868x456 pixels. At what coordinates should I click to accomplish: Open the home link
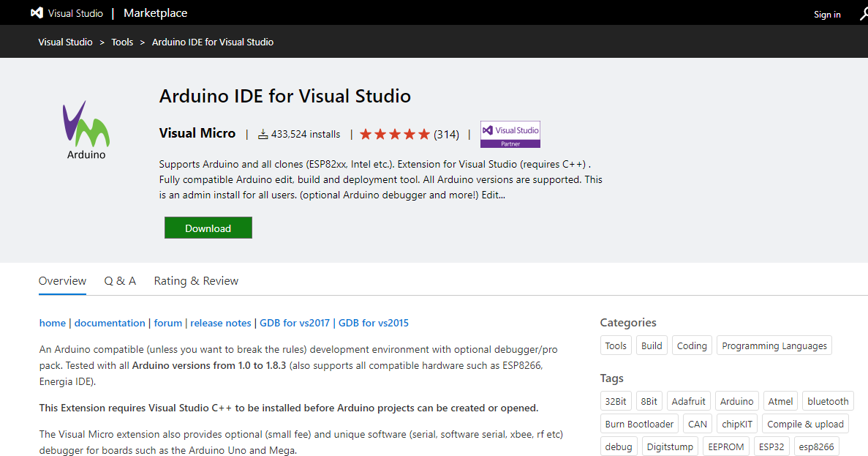53,323
